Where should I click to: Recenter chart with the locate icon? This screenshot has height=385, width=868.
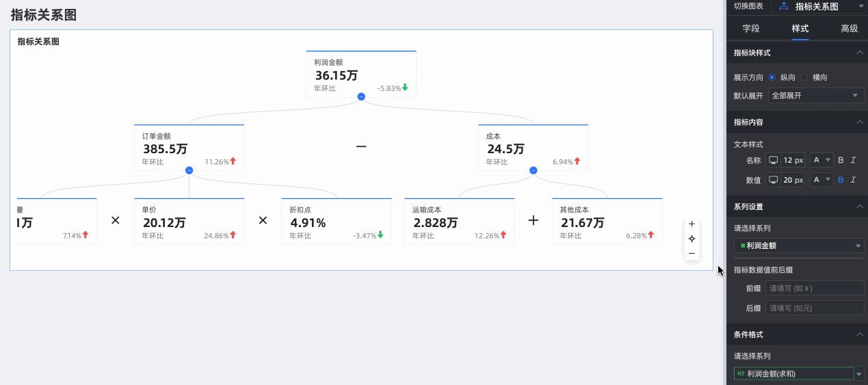tap(692, 239)
